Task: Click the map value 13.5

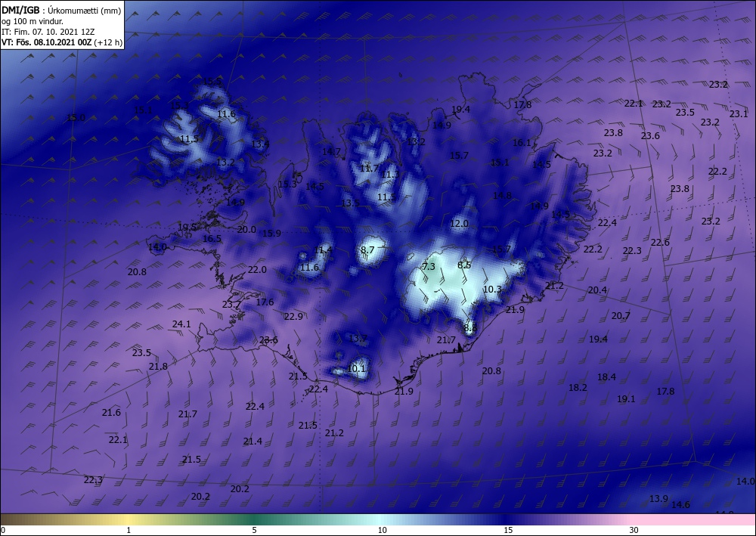Action: (x=351, y=203)
